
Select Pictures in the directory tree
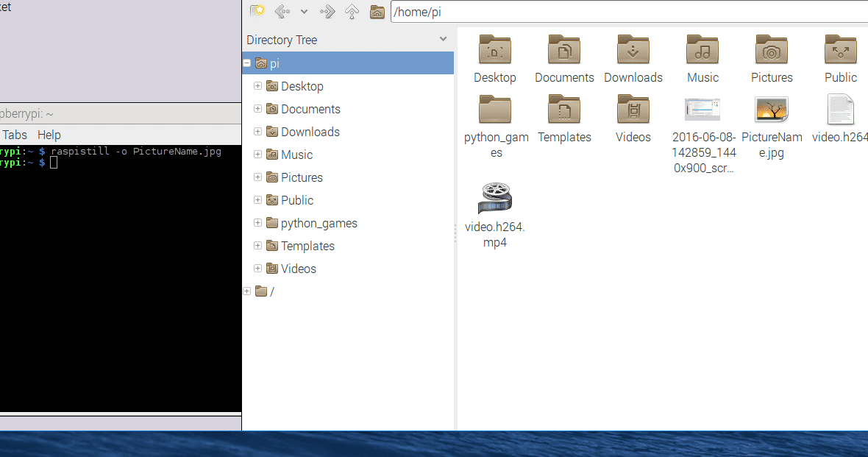point(302,177)
